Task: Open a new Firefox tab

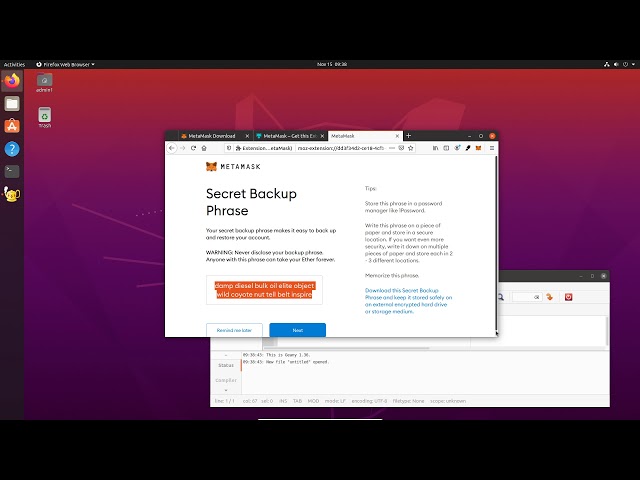Action: pos(409,136)
